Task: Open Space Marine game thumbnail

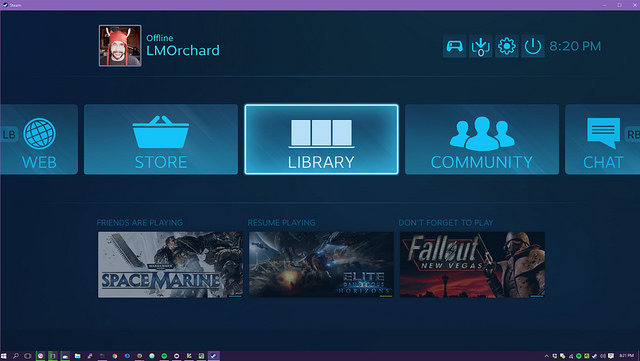Action: 170,265
